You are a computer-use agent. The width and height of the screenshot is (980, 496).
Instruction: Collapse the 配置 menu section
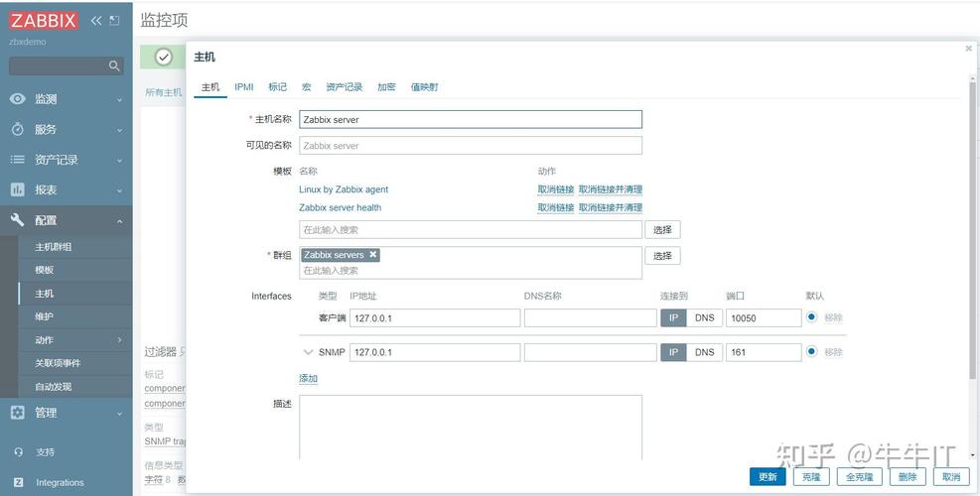(119, 221)
